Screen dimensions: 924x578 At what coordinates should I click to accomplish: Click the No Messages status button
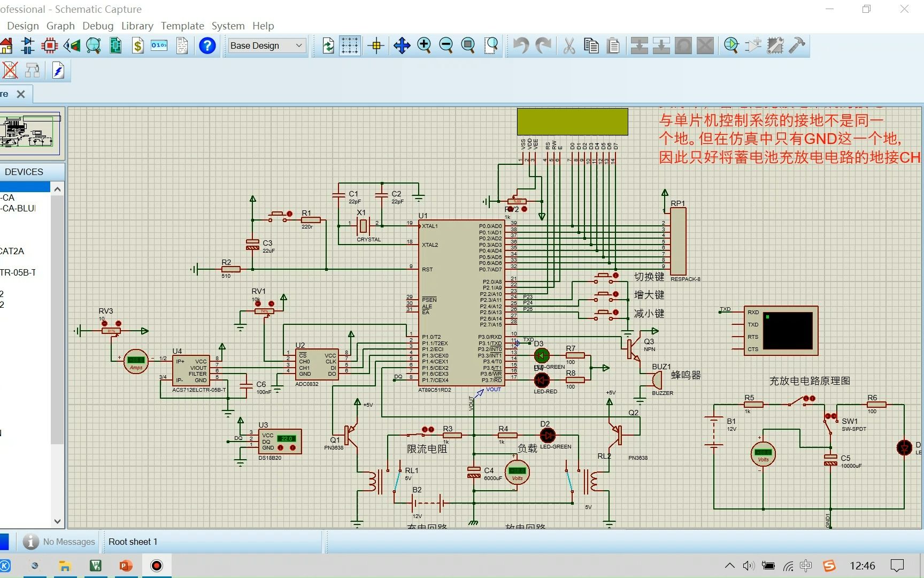(59, 542)
